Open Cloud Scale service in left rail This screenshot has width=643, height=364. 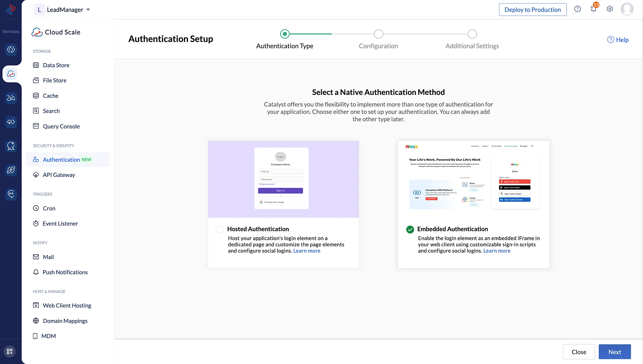pyautogui.click(x=11, y=74)
